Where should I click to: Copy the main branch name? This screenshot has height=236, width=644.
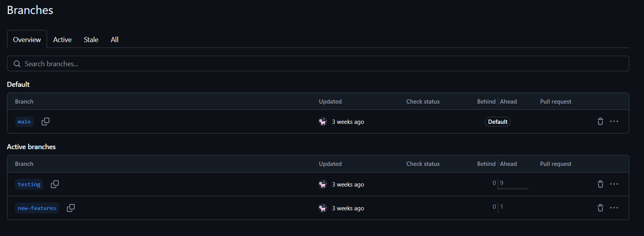tap(45, 122)
